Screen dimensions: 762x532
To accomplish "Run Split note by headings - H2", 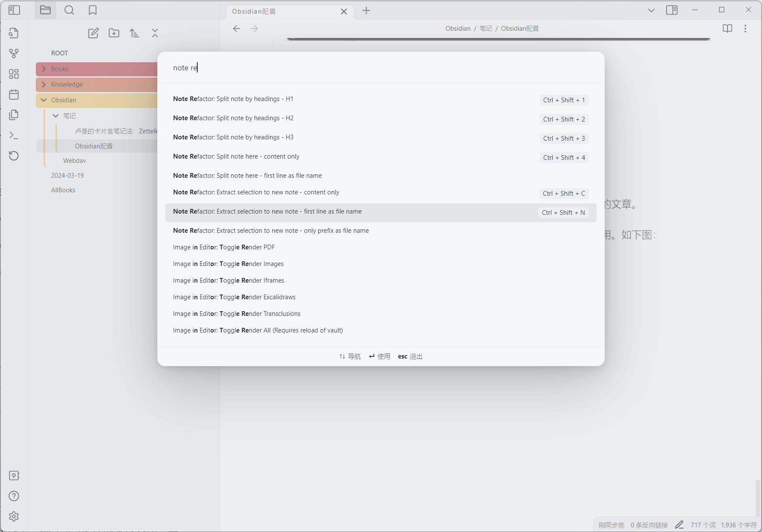I will point(381,119).
